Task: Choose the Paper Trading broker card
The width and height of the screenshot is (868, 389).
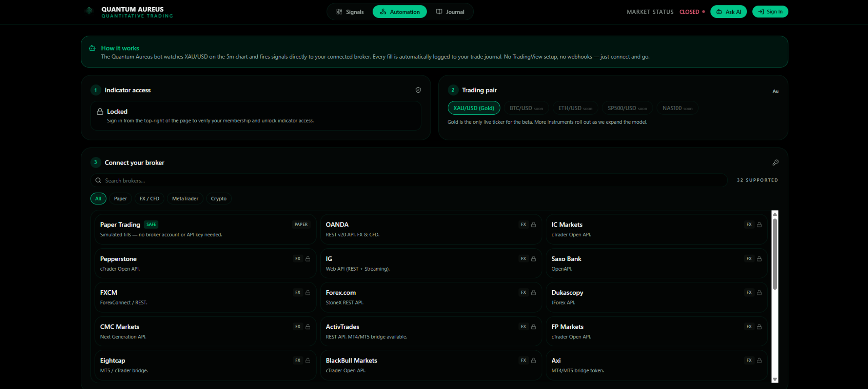Action: coord(205,229)
